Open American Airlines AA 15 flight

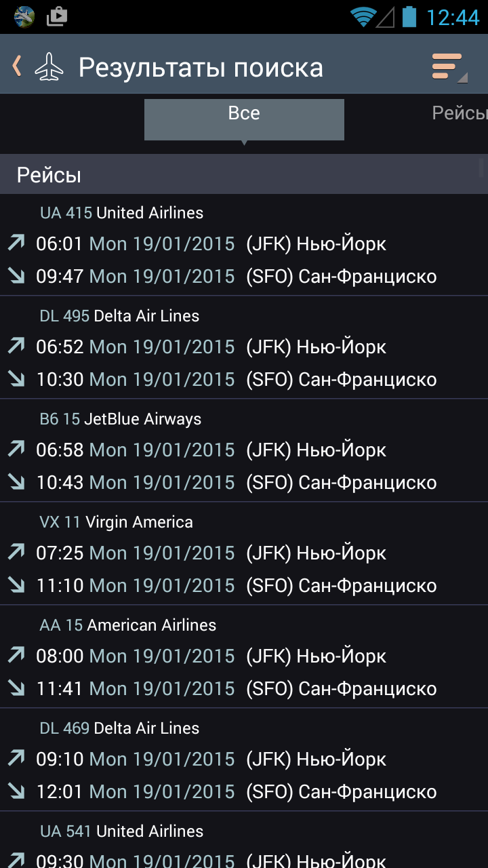(x=244, y=656)
